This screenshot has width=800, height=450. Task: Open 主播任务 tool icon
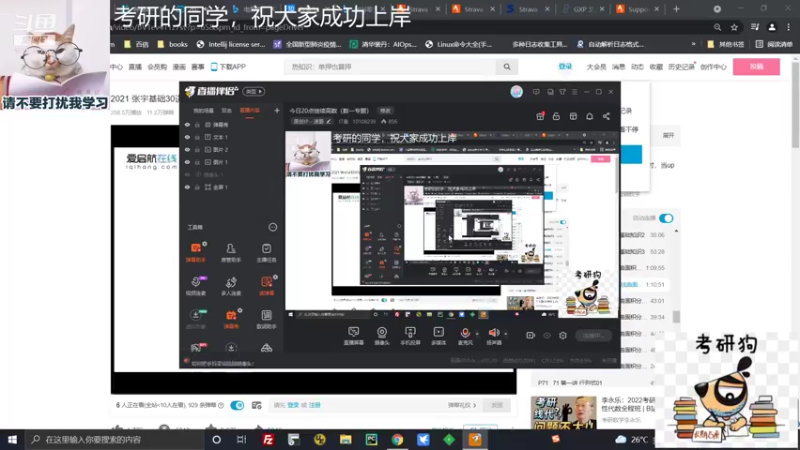point(266,252)
